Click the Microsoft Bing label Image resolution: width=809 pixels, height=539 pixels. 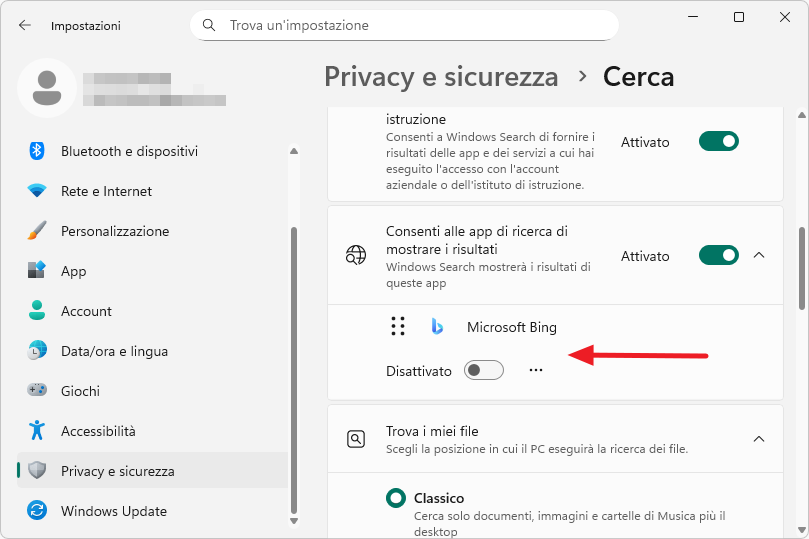tap(512, 327)
